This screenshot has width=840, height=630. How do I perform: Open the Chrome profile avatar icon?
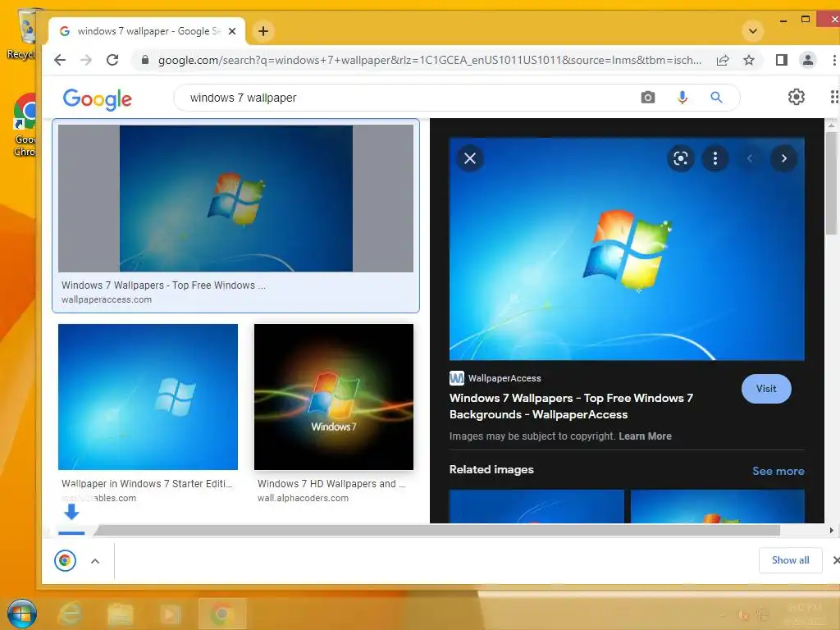tap(808, 60)
